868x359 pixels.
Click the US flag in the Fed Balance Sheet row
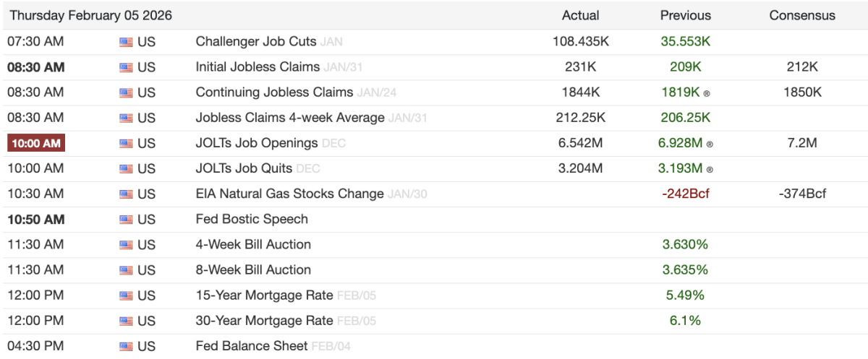point(126,347)
